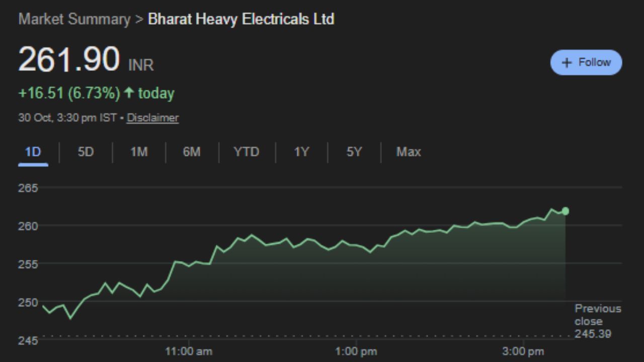Click the Market Summary breadcrumb

74,20
